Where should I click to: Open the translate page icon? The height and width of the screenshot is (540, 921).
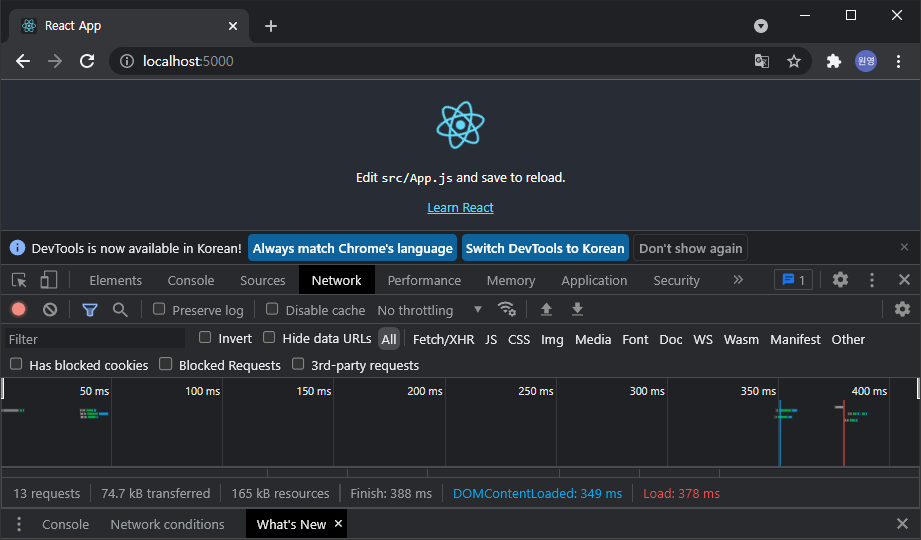[x=762, y=61]
